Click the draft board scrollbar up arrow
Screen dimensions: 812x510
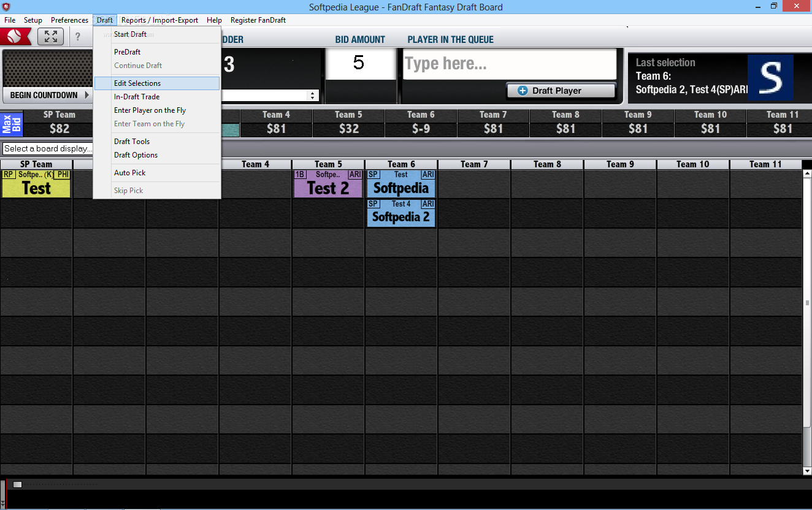coord(807,173)
